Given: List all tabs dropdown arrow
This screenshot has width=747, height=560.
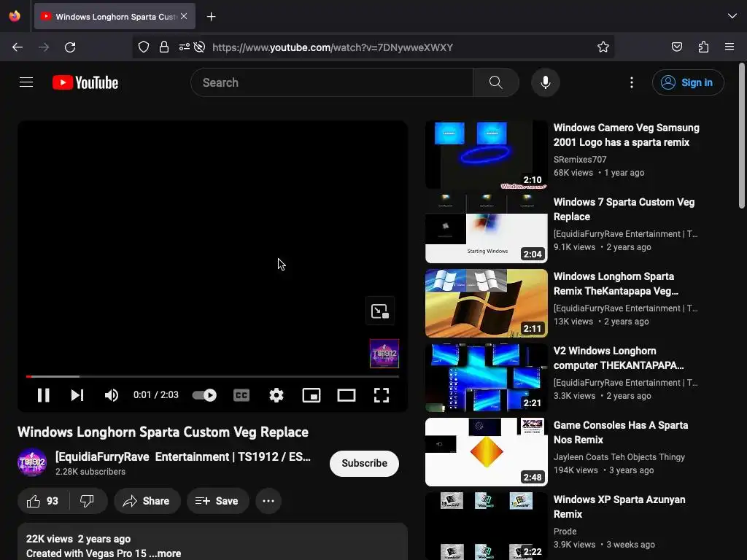Looking at the screenshot, I should click(732, 16).
